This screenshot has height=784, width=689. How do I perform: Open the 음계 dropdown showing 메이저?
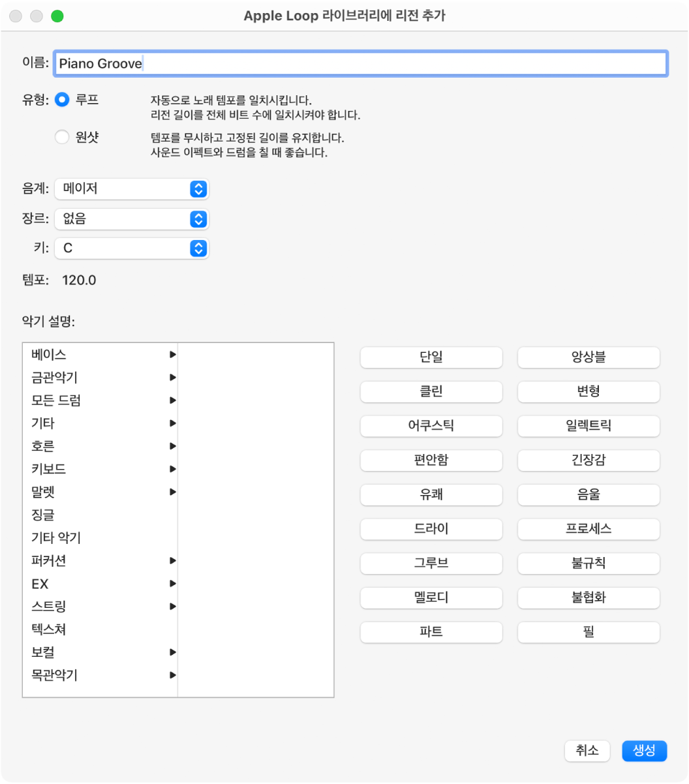[132, 189]
